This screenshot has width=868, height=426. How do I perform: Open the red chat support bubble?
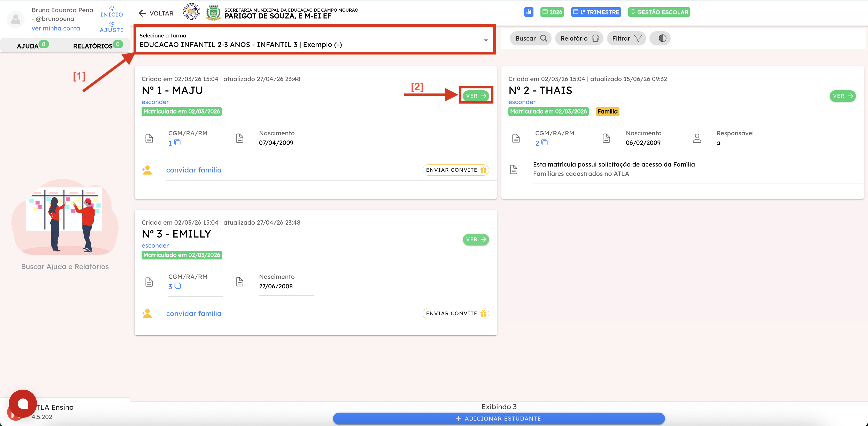tap(22, 404)
